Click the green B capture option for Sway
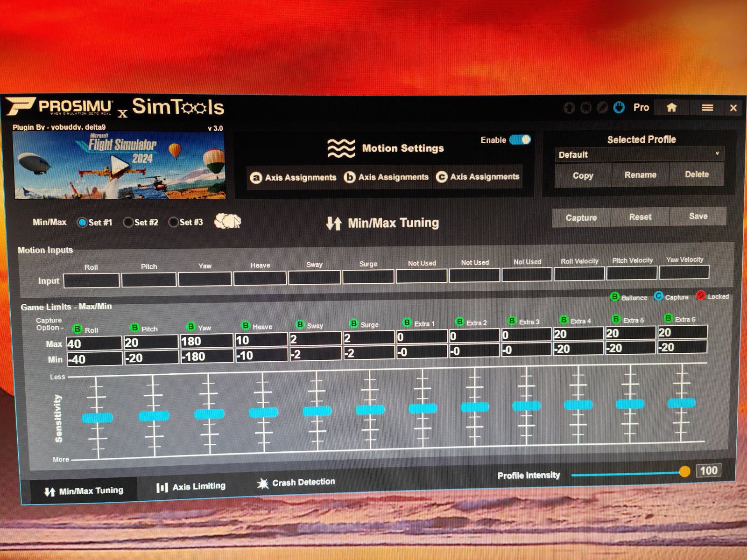 [300, 324]
